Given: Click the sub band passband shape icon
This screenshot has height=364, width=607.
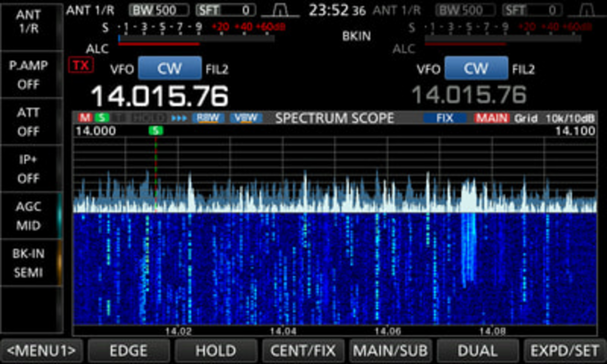Looking at the screenshot, I should click(x=587, y=10).
